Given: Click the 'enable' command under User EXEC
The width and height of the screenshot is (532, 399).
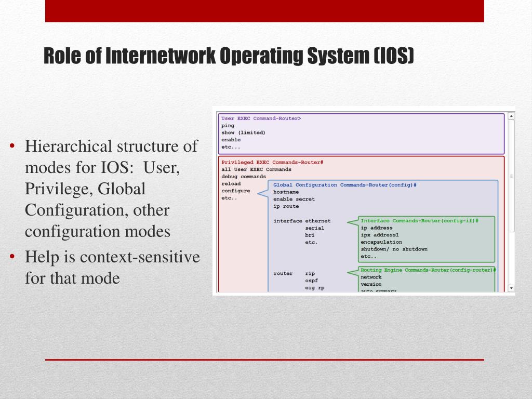Looking at the screenshot, I should [x=231, y=140].
